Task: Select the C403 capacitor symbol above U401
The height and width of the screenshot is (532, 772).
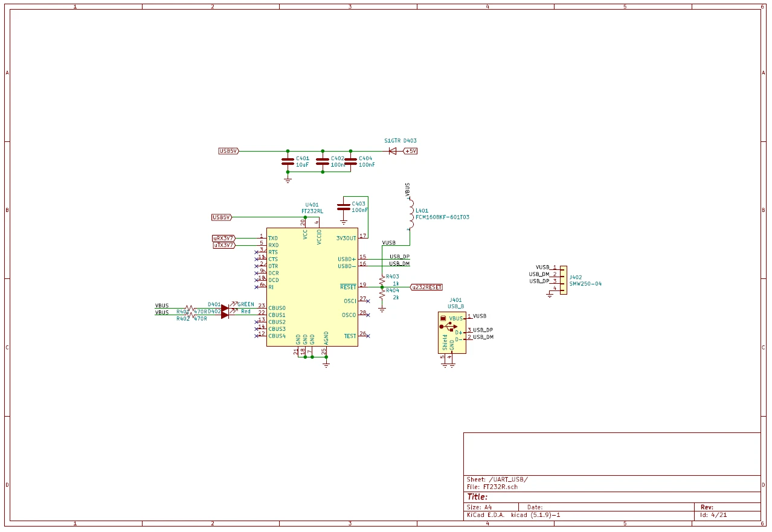Action: tap(343, 207)
